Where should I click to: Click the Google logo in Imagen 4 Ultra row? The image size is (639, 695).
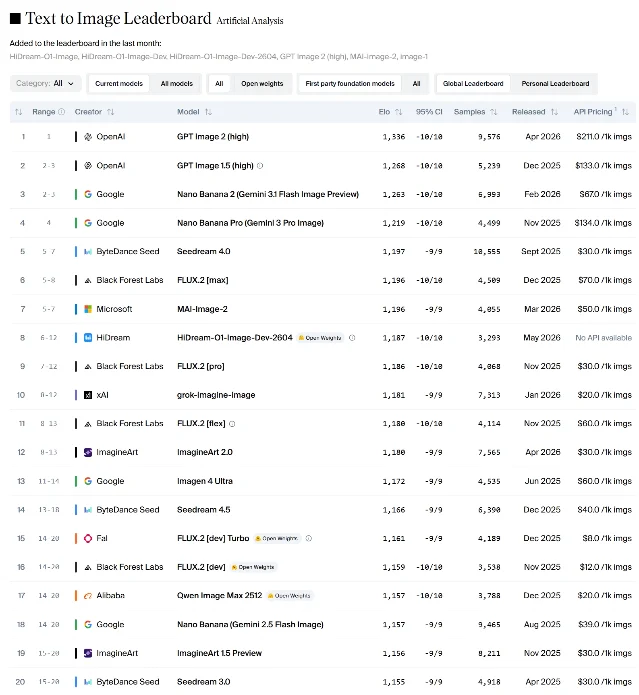click(x=88, y=481)
